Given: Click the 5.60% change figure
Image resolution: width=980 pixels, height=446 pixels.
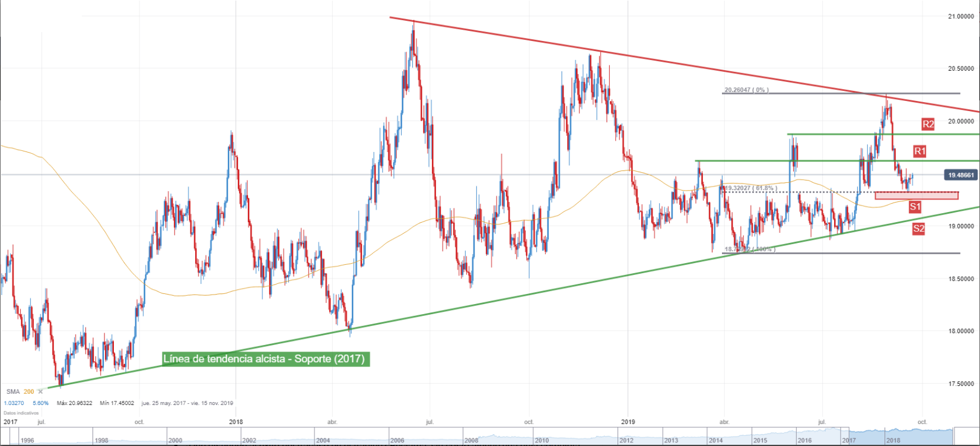Looking at the screenshot, I should [40, 403].
